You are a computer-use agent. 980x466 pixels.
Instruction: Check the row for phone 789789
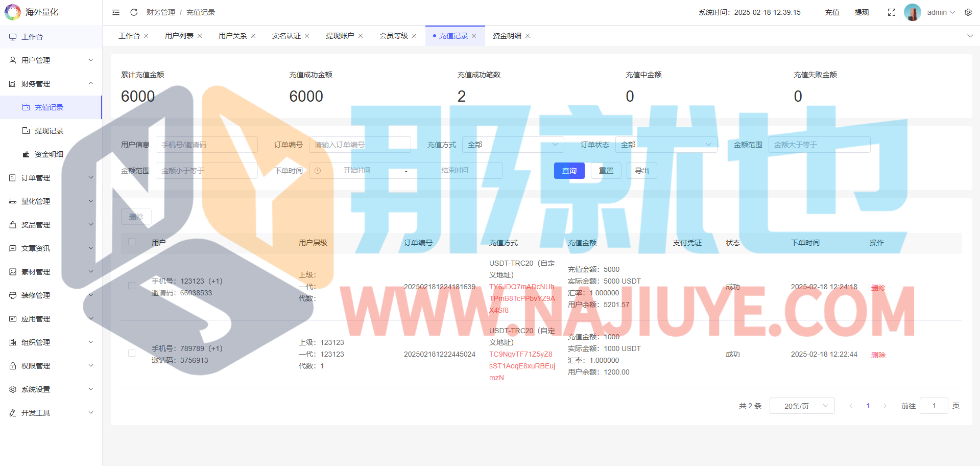(x=132, y=353)
